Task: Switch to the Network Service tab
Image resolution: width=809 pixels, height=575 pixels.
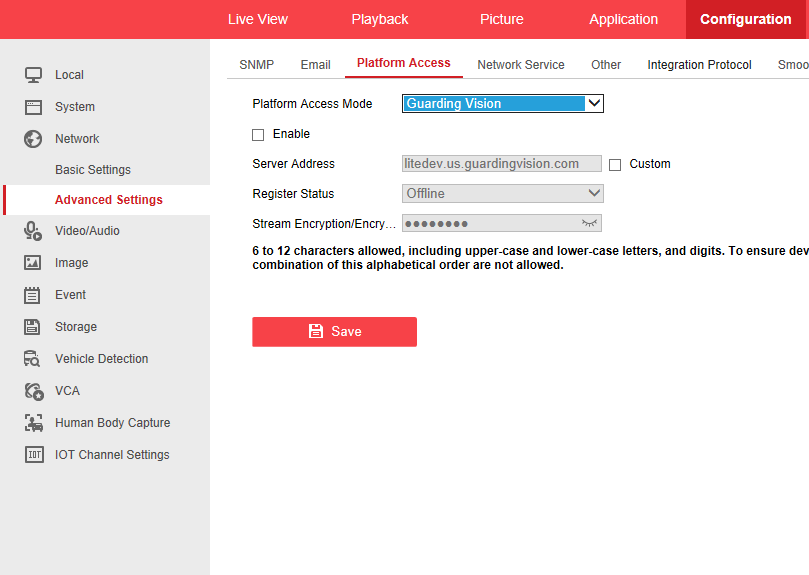Action: [x=520, y=65]
